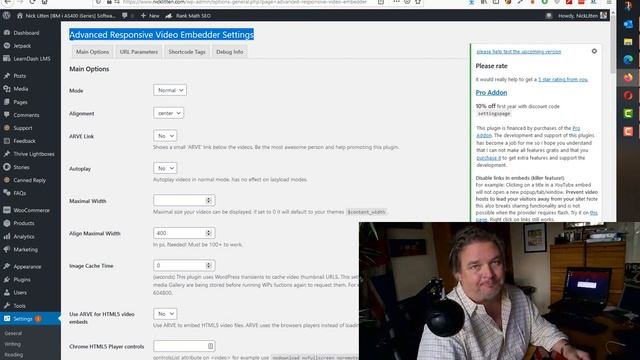Click the Tools wrench icon
The height and width of the screenshot is (360, 640).
coord(7,306)
